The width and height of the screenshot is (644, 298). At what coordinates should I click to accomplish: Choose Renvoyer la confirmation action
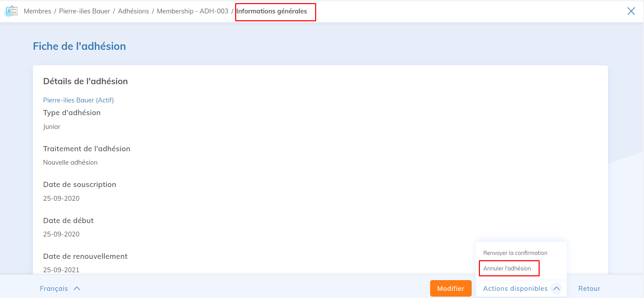point(515,253)
